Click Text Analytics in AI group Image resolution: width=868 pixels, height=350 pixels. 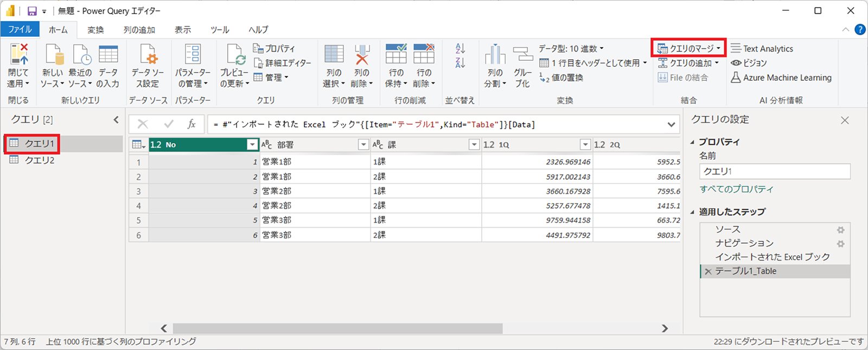[762, 48]
